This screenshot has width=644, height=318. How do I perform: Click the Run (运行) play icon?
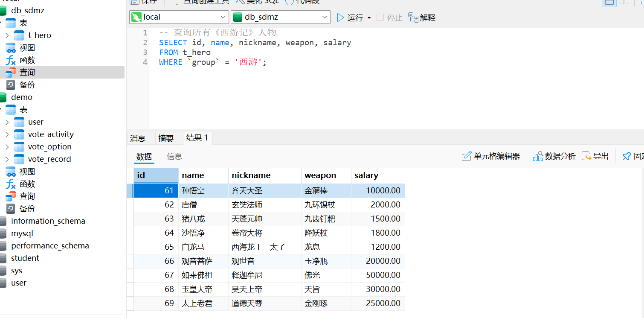pyautogui.click(x=340, y=18)
